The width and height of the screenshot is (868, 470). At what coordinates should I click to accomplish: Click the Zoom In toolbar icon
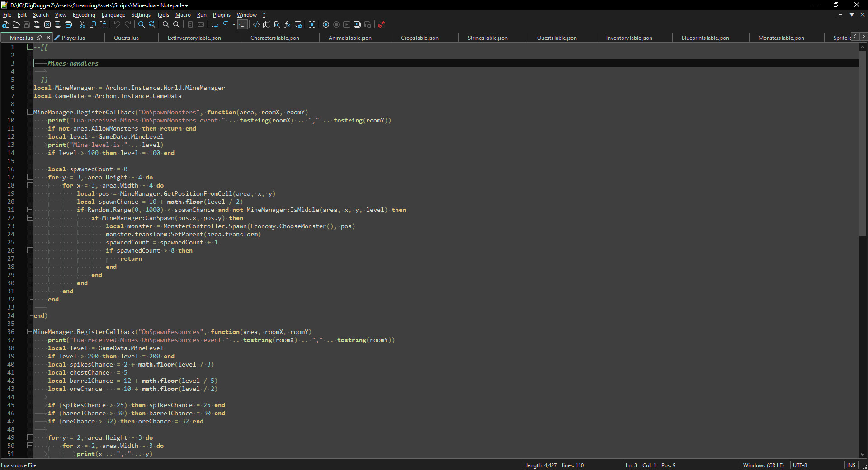[x=166, y=24]
